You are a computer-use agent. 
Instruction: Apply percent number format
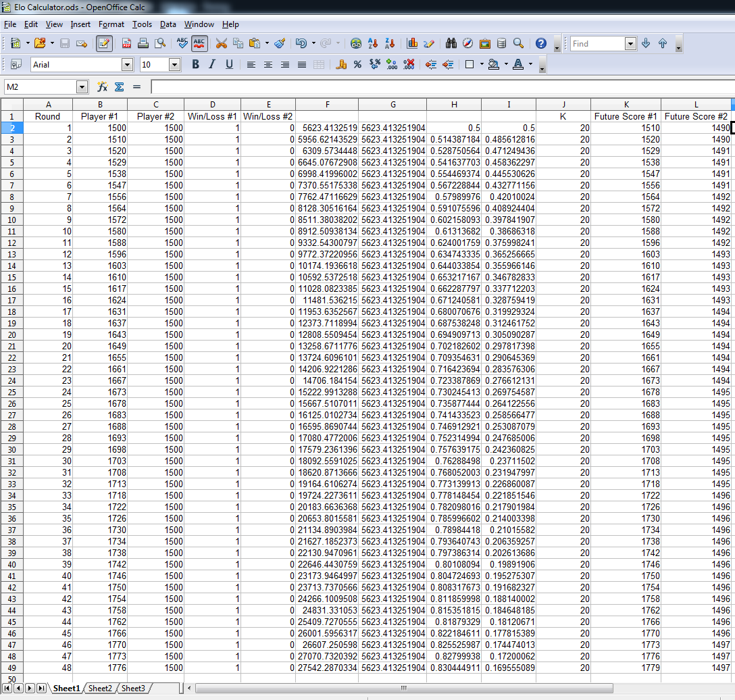click(357, 64)
